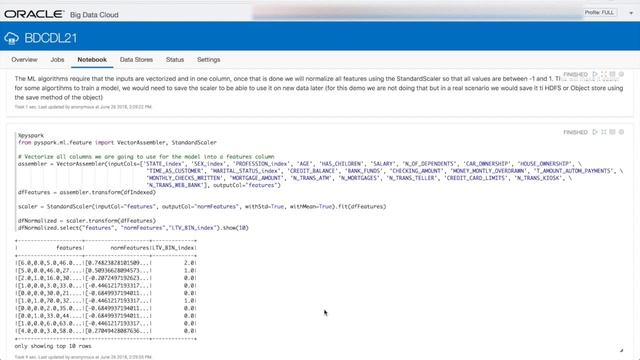Open settings gear of ML algorithms paragraph

[x=621, y=74]
